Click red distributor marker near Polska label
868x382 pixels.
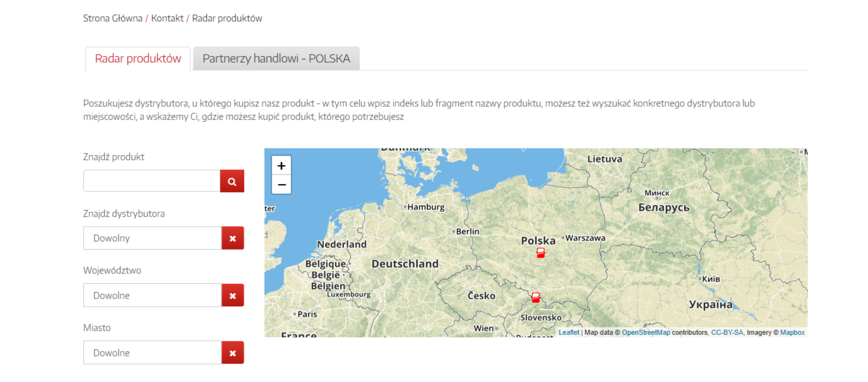click(541, 253)
